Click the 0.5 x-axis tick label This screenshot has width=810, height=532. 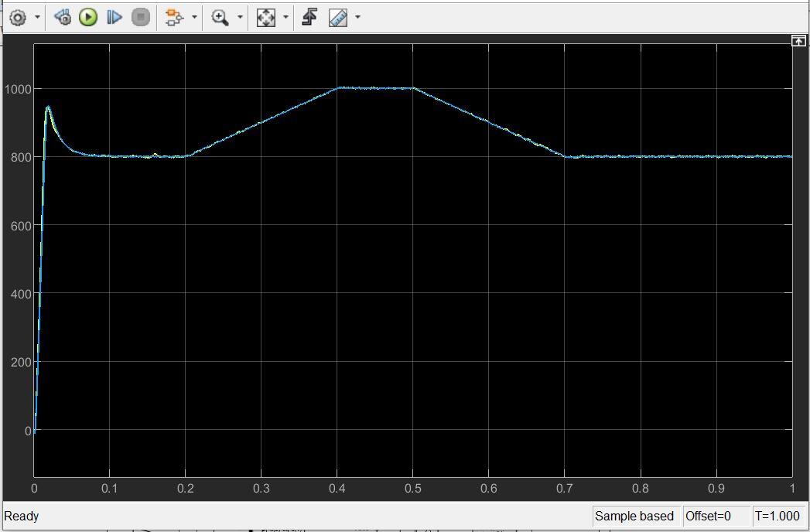413,488
